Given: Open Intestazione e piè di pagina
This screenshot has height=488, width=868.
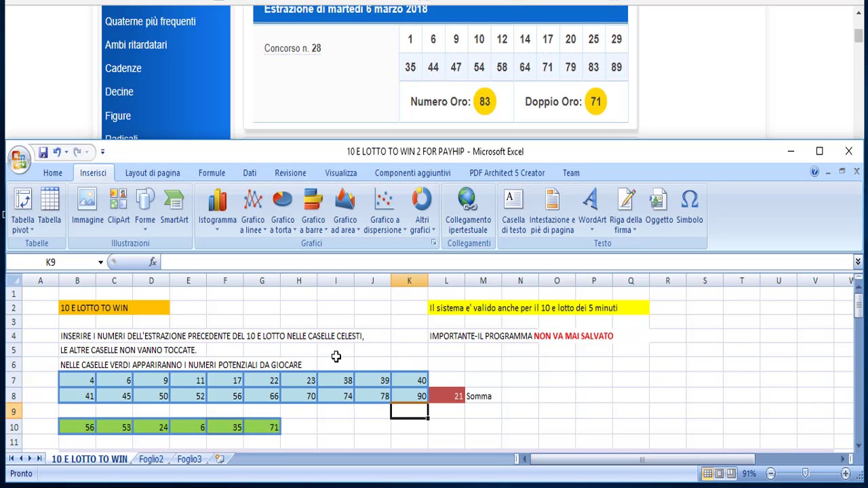Looking at the screenshot, I should click(x=552, y=211).
